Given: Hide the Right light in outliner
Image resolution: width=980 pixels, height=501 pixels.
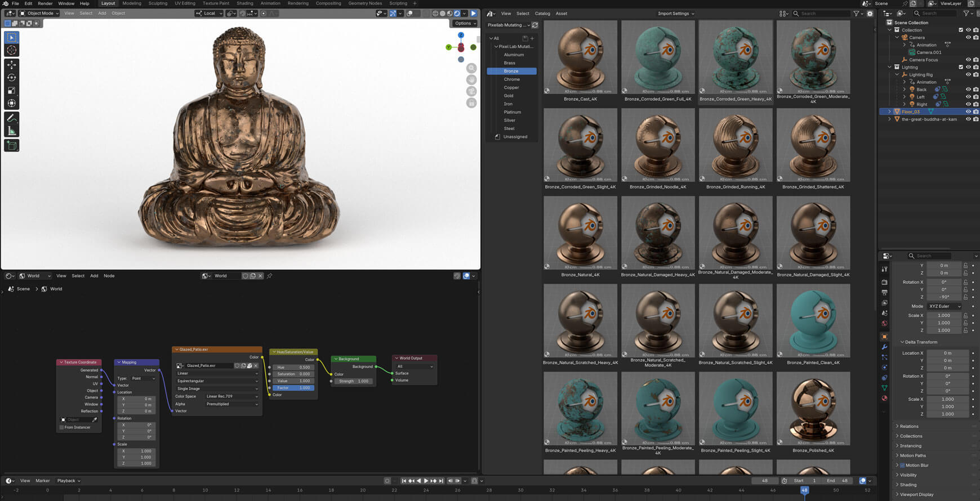Looking at the screenshot, I should point(968,104).
